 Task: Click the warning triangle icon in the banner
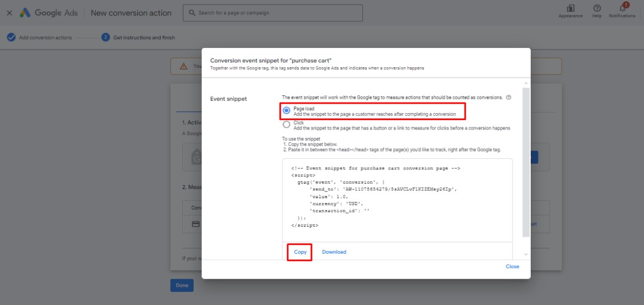(x=183, y=66)
